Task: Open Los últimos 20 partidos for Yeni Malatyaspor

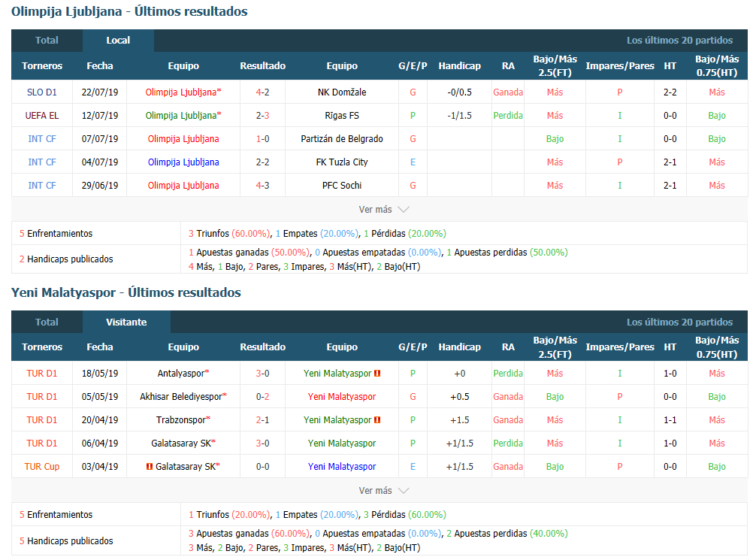Action: (x=679, y=322)
